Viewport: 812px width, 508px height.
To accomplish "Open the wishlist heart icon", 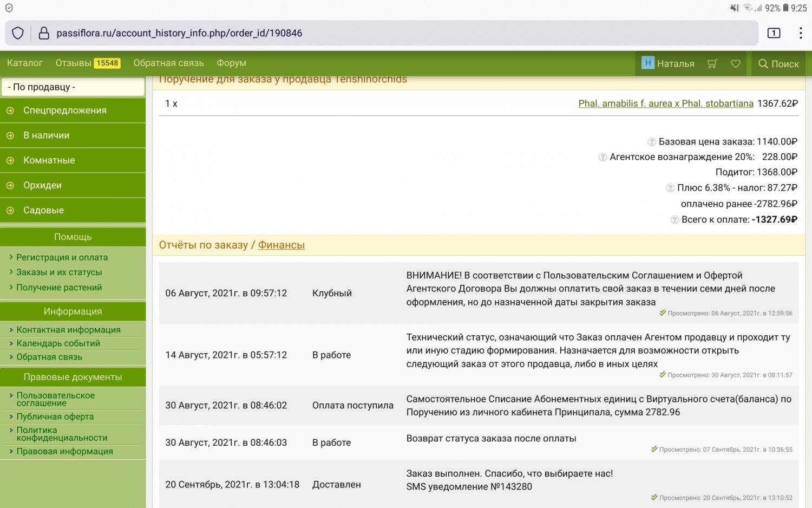I will click(736, 64).
